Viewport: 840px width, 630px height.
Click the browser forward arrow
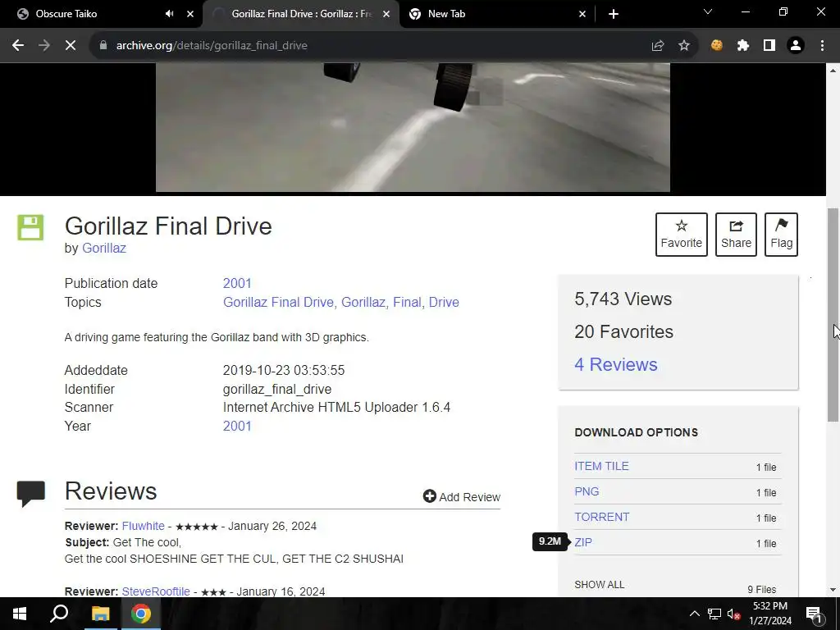[44, 46]
